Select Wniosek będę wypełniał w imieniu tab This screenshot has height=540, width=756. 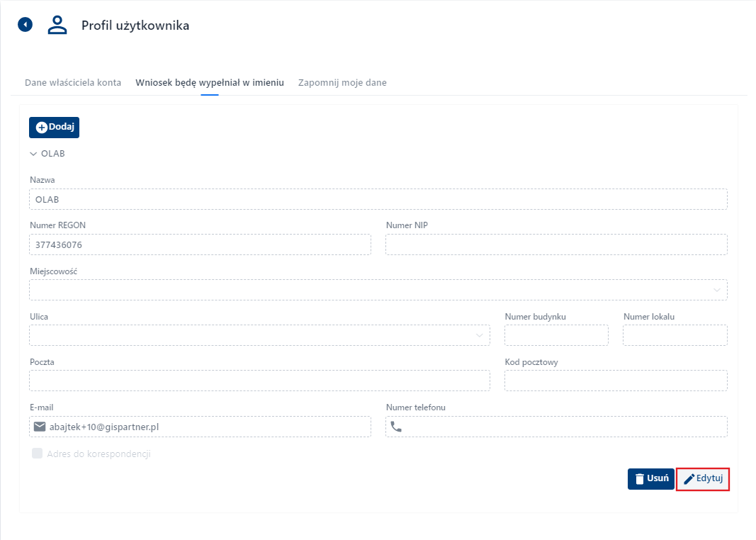(210, 82)
